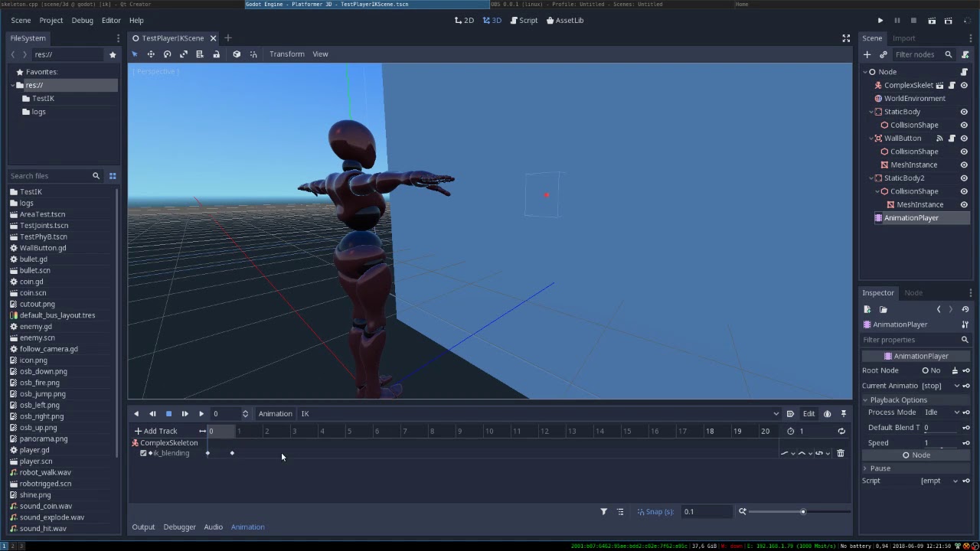Attach a script to selected node

(966, 54)
